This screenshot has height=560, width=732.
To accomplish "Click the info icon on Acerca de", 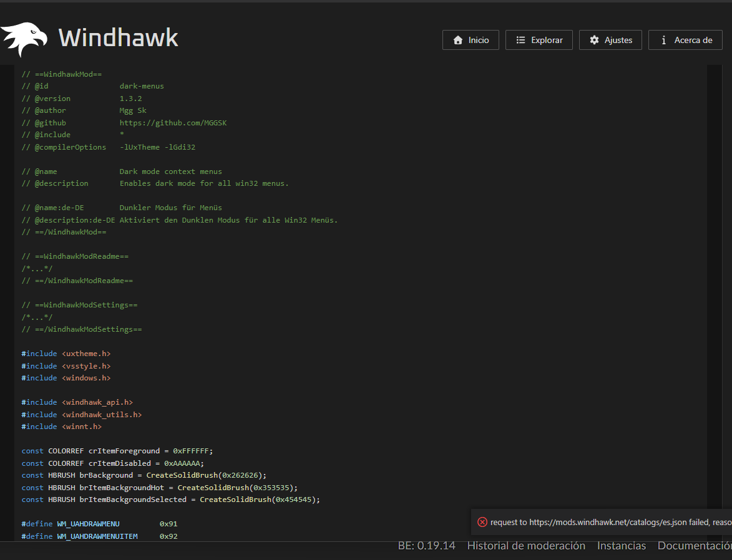I will coord(663,40).
